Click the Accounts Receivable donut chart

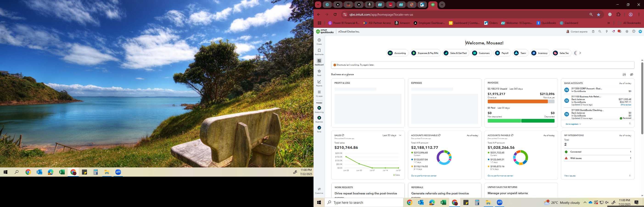pyautogui.click(x=444, y=158)
